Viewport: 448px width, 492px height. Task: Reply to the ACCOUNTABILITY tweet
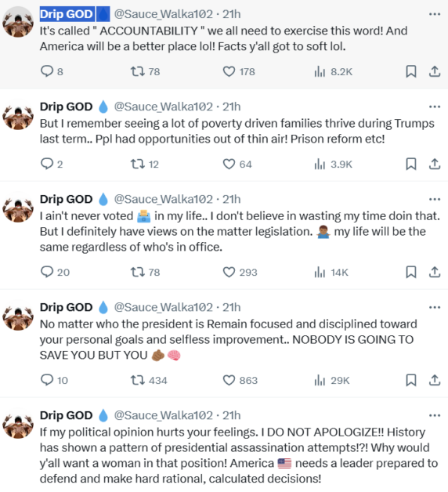52,71
